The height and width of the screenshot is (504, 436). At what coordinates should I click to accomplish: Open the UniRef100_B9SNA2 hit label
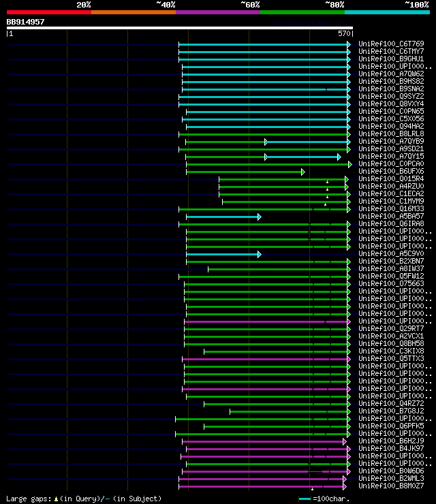(x=391, y=89)
